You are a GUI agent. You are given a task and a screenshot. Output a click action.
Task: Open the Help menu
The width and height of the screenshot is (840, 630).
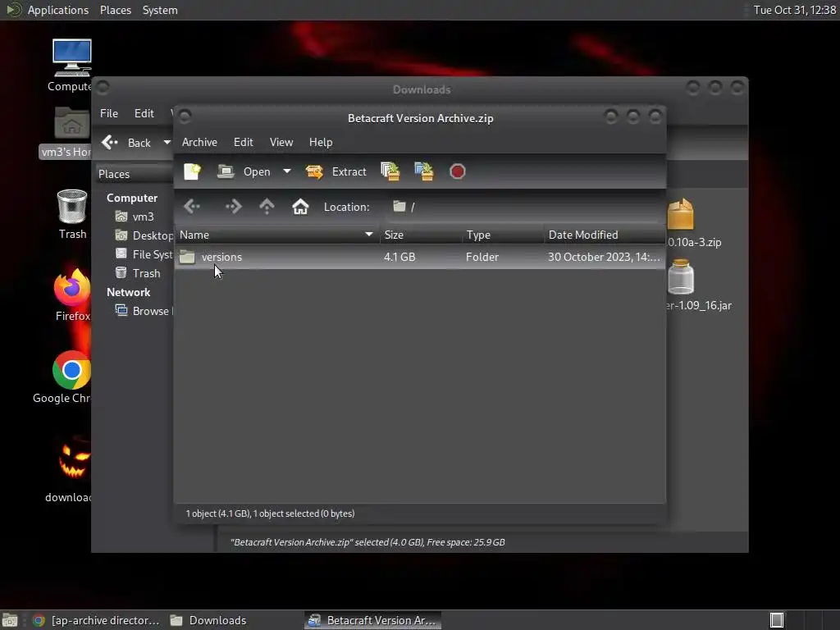321,142
